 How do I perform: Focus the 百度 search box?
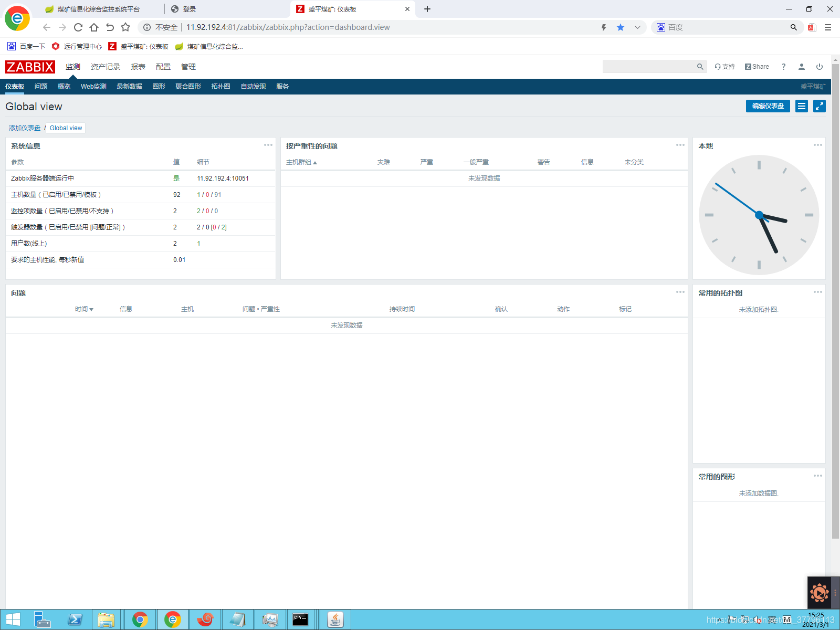click(x=727, y=27)
